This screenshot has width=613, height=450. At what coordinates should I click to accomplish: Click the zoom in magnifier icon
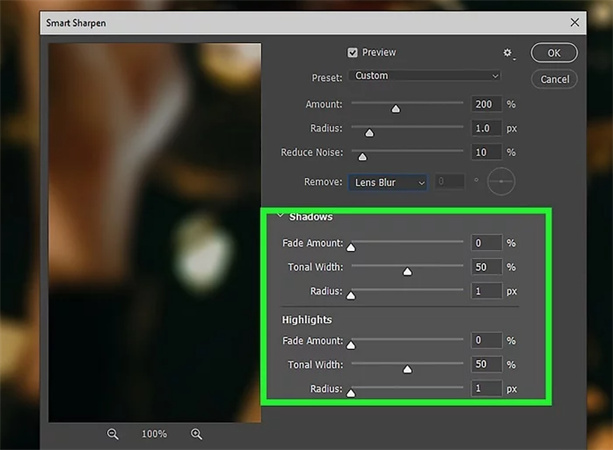point(196,434)
